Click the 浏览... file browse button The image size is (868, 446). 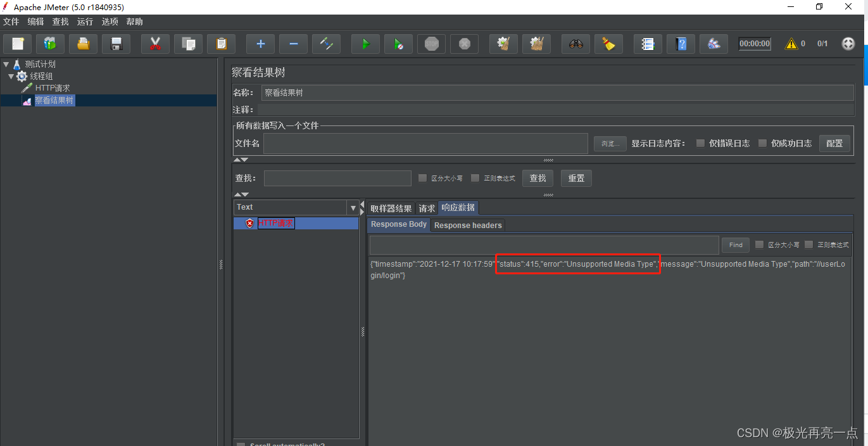tap(610, 143)
